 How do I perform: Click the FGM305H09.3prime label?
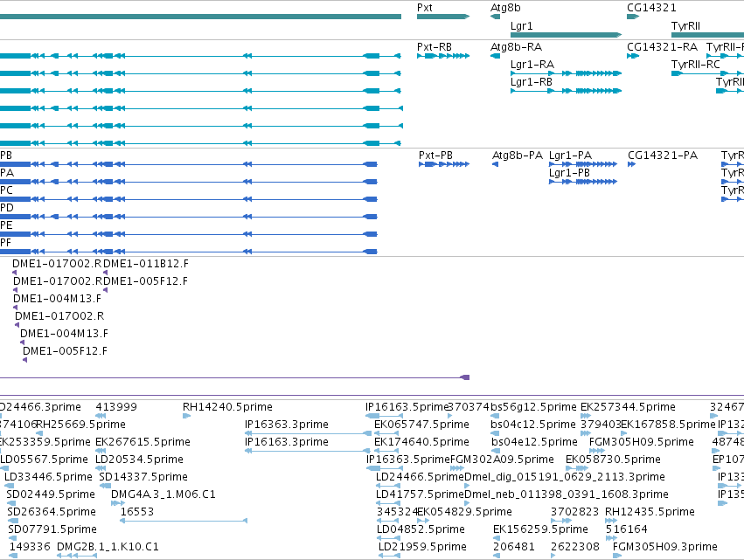click(665, 547)
